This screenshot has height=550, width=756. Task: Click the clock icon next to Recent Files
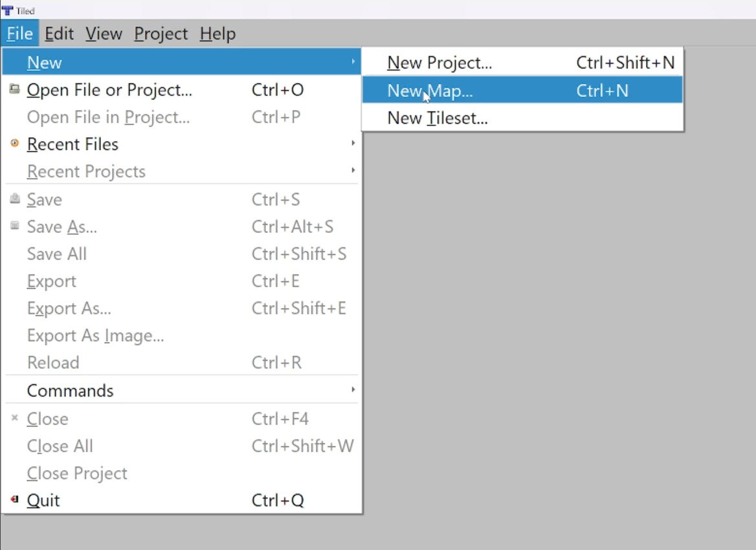point(14,143)
